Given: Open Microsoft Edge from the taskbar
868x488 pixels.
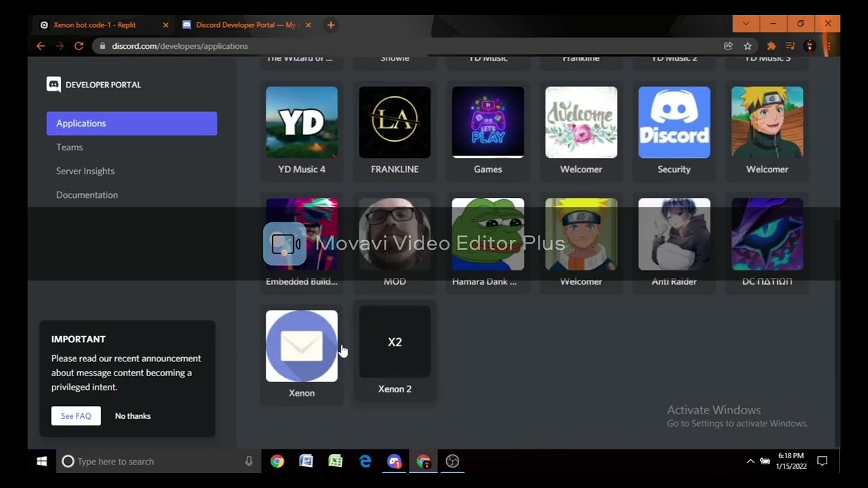Looking at the screenshot, I should pos(366,462).
